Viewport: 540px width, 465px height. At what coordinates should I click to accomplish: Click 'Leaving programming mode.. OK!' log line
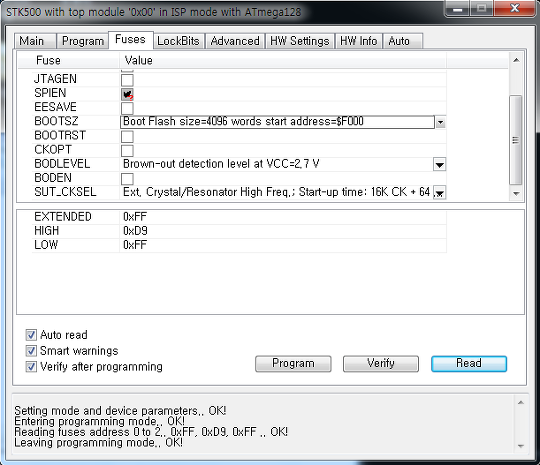(98, 442)
